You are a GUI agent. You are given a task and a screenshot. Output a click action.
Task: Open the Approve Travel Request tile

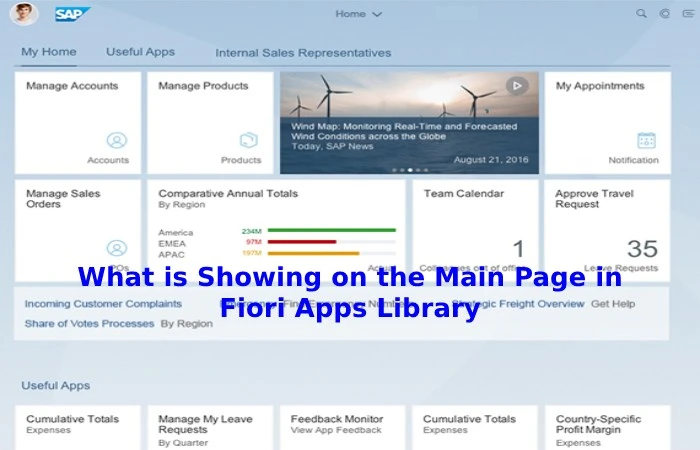click(x=607, y=230)
